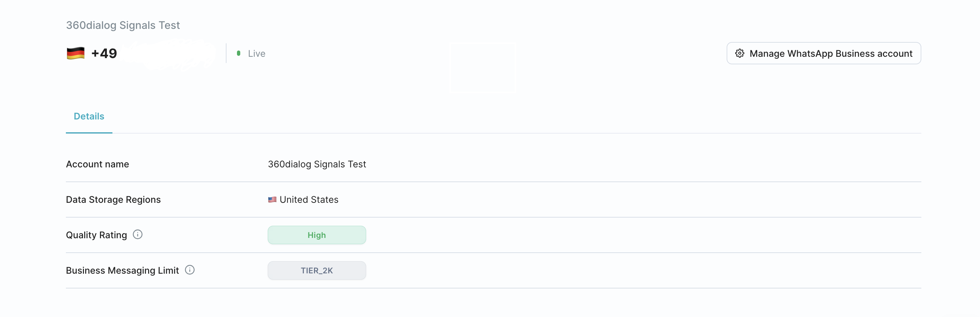Select the account name value text
980x317 pixels.
317,164
